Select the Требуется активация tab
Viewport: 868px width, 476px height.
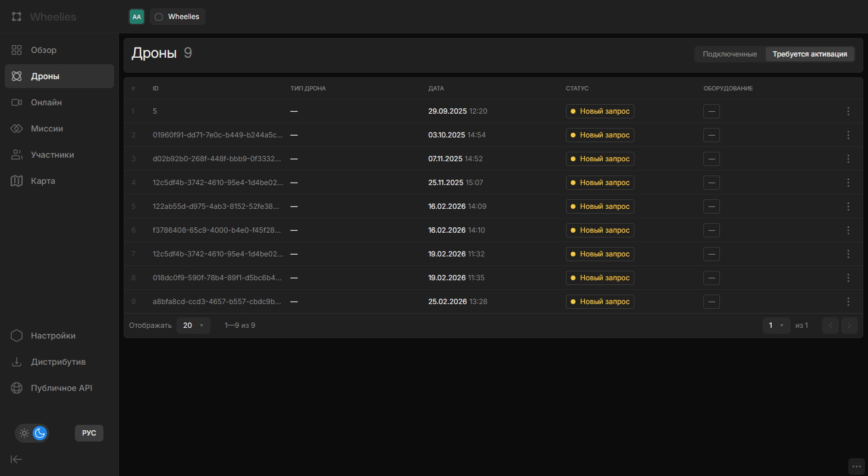coord(810,54)
